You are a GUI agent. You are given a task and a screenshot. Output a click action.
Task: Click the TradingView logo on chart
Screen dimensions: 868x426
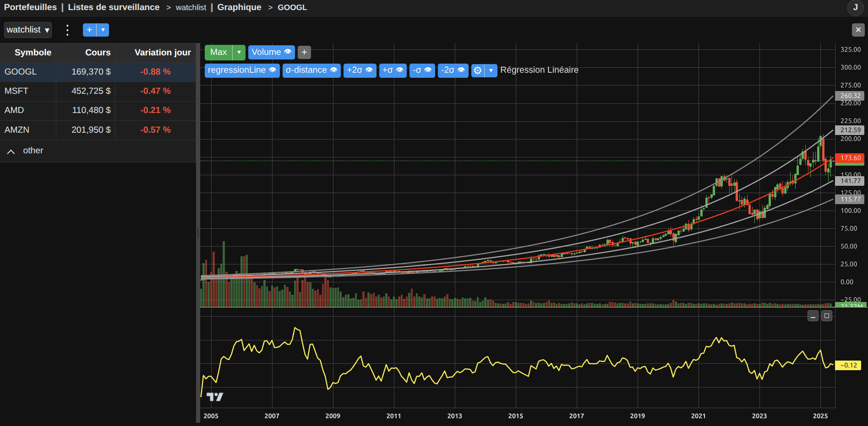(214, 397)
